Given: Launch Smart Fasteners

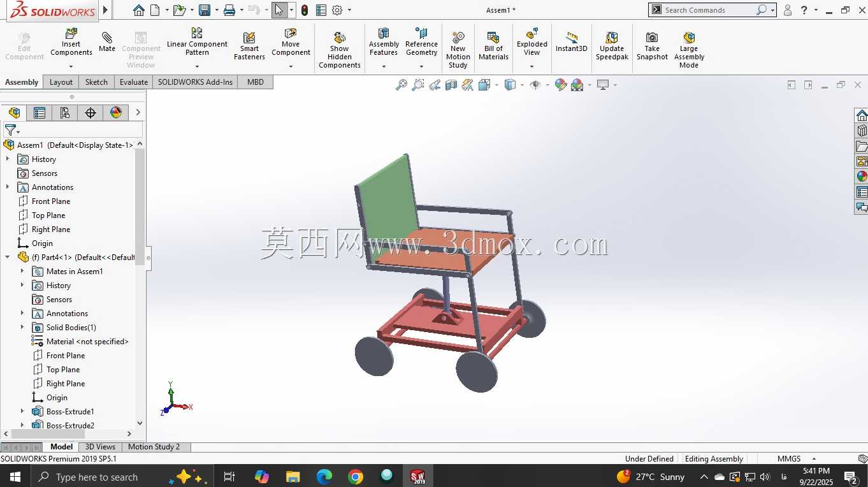Looking at the screenshot, I should click(249, 46).
